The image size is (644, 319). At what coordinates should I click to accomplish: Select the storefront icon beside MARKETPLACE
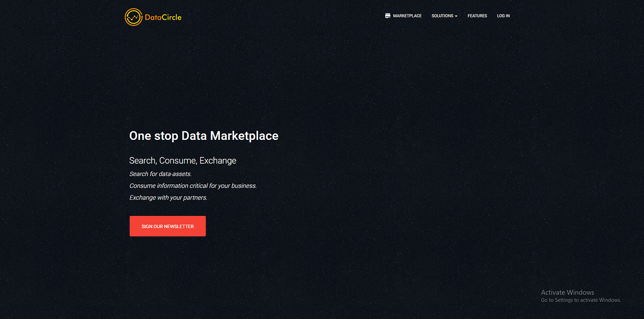pos(387,15)
